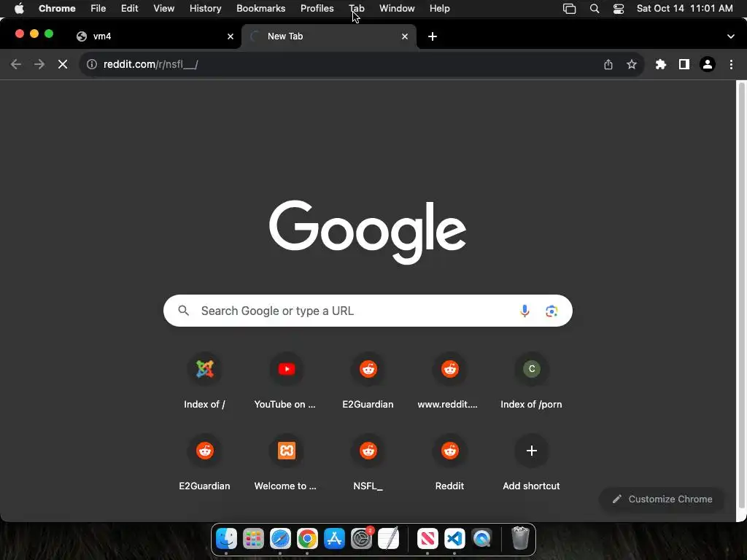
Task: Open QuickTime Player from the Dock
Action: pyautogui.click(x=481, y=539)
